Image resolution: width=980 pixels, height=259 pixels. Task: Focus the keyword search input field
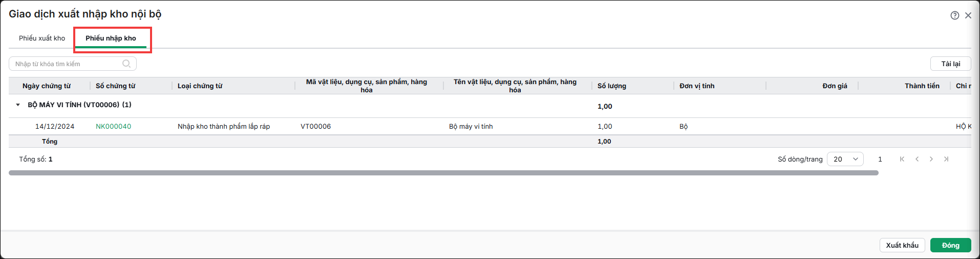68,64
